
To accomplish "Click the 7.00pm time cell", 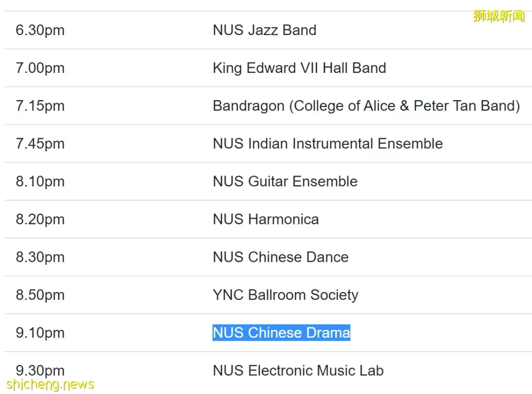I will pos(40,68).
